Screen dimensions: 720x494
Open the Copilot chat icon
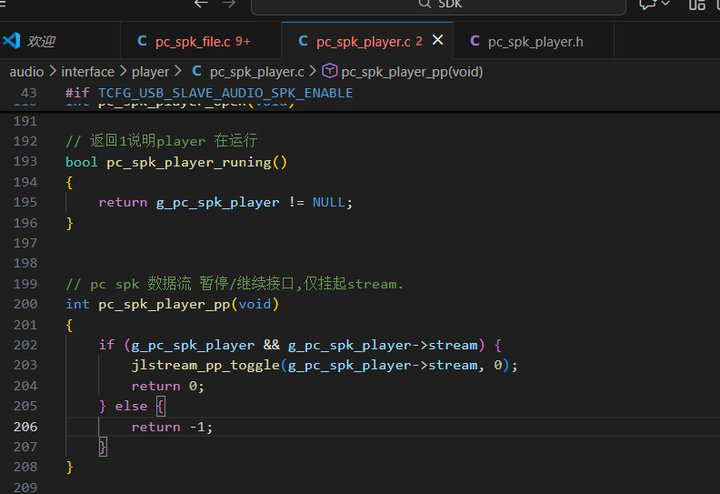pyautogui.click(x=647, y=5)
